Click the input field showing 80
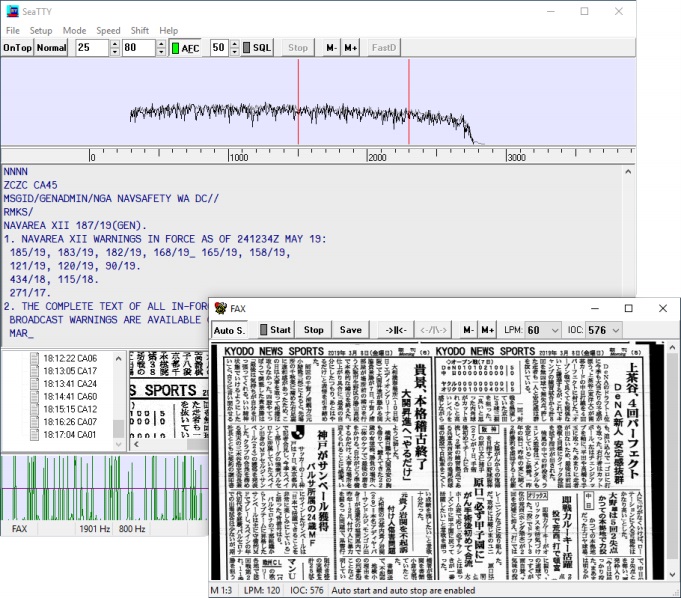Screen dimensions: 681x598 click(x=139, y=48)
